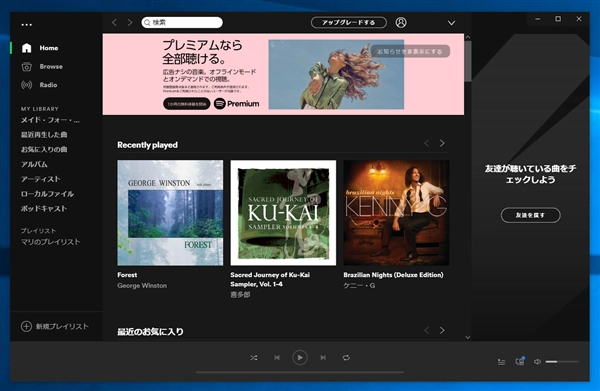Click the Spotify Premium logo in banner
The height and width of the screenshot is (391, 600).
236,104
